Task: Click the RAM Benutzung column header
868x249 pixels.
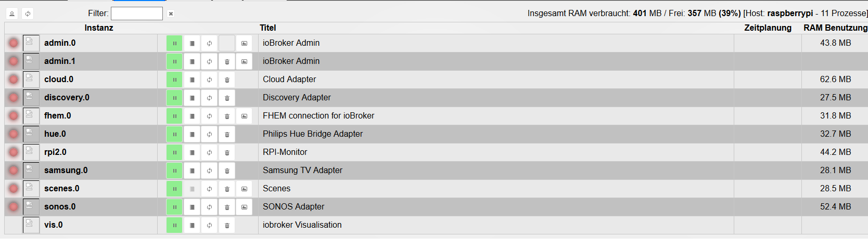Action: [835, 28]
